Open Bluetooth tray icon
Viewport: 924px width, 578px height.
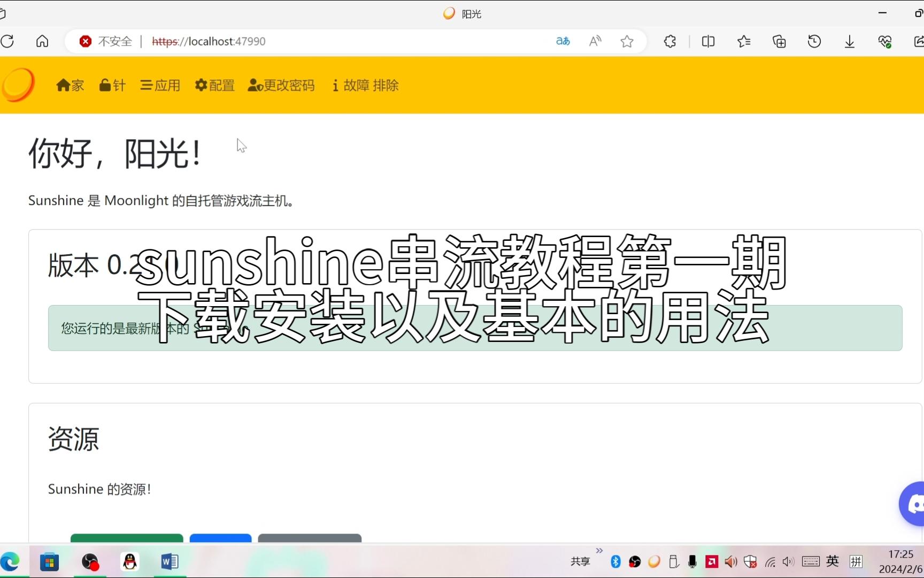tap(615, 561)
